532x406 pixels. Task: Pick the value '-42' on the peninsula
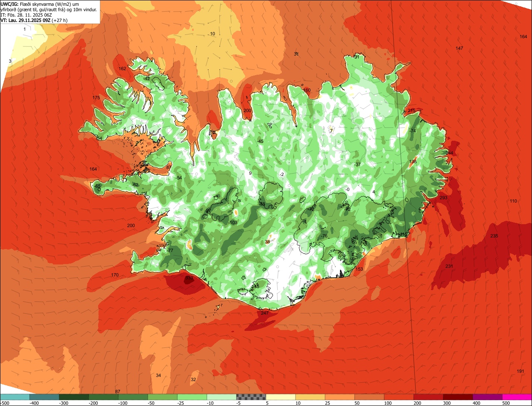[147, 78]
